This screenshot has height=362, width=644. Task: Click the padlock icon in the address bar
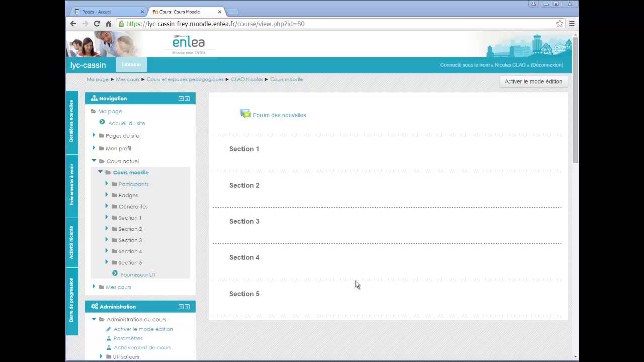point(121,24)
